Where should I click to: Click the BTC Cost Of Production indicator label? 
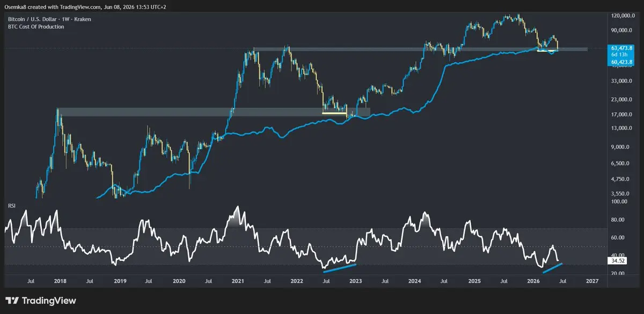(x=36, y=27)
